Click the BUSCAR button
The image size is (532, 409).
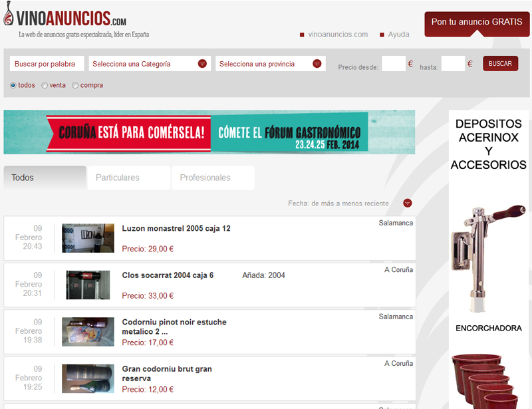[x=500, y=63]
